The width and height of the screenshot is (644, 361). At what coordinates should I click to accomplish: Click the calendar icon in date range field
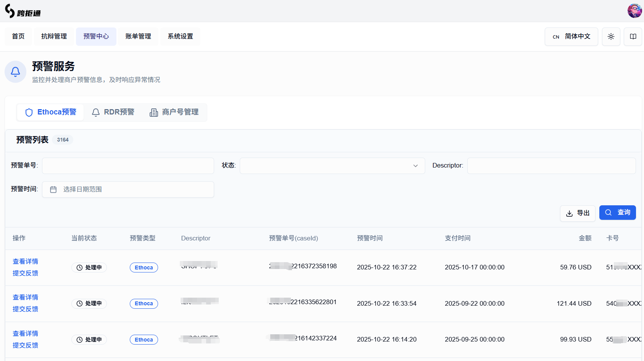[53, 190]
